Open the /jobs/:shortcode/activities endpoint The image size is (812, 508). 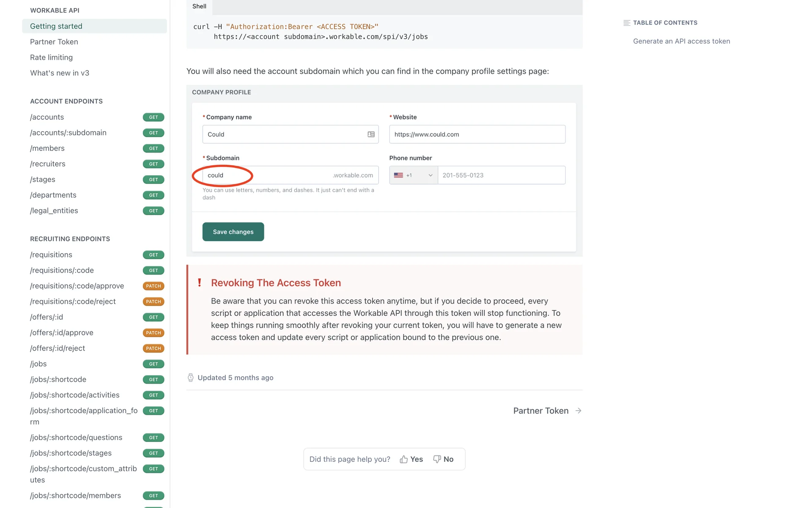[75, 395]
